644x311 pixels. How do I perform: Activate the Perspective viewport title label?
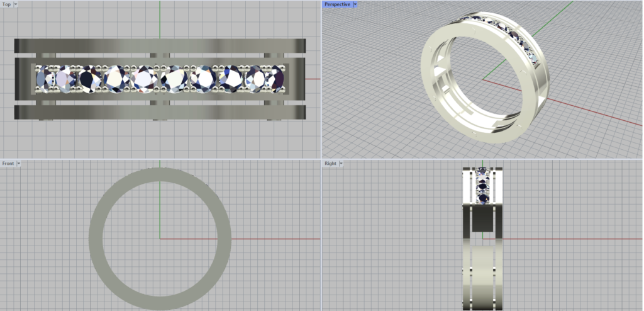(x=337, y=4)
